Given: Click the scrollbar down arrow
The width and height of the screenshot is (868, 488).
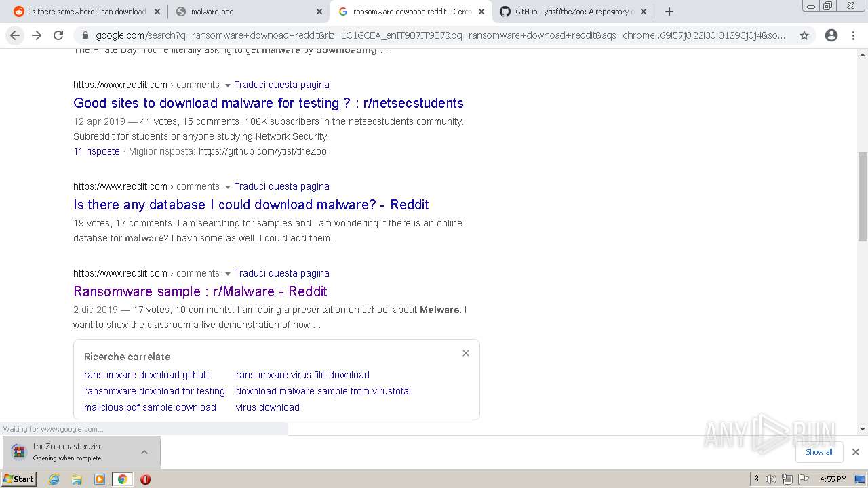Looking at the screenshot, I should coord(863,429).
